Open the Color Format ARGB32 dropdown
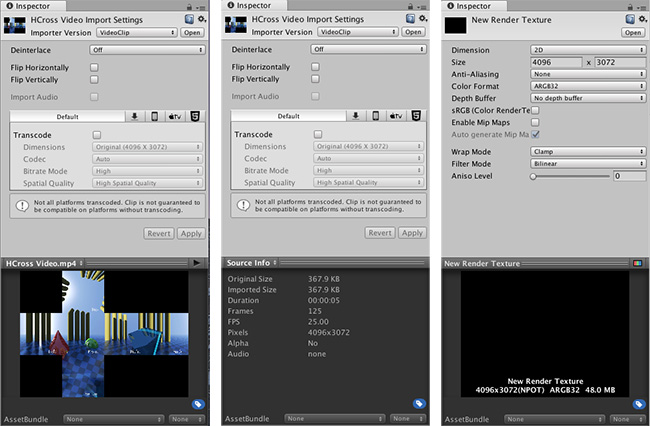Viewport: 650px width, 426px height. click(587, 84)
